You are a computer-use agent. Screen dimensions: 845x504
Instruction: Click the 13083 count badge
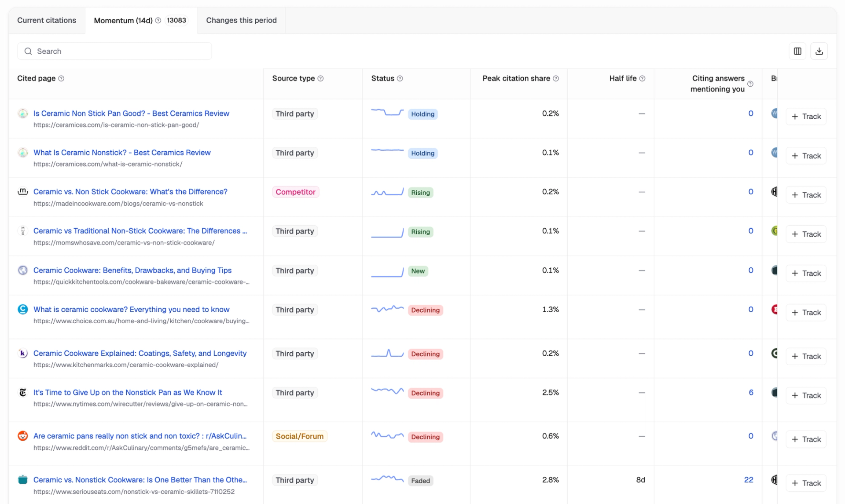(176, 20)
